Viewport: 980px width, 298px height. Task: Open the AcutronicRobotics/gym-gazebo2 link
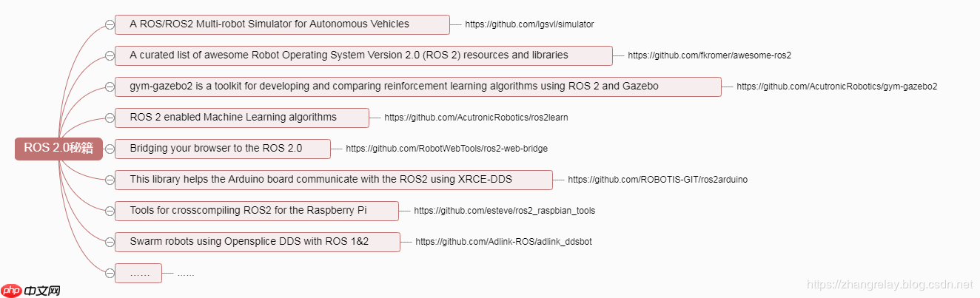[836, 87]
